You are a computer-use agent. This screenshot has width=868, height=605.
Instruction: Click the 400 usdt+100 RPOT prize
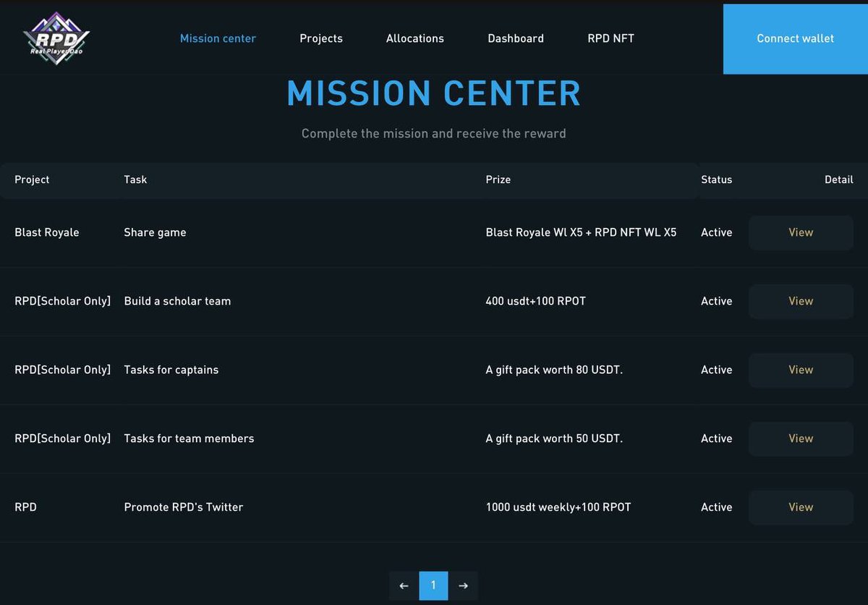point(536,301)
